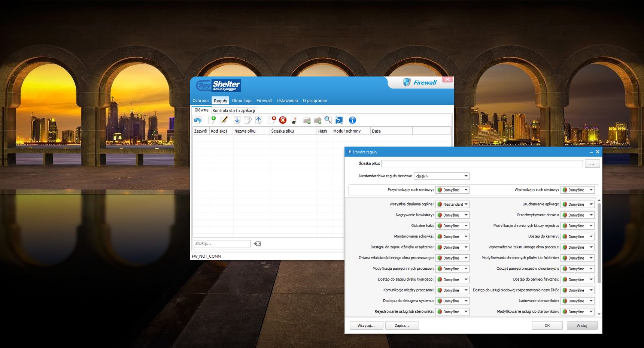The height and width of the screenshot is (348, 644).
Task: Click the scrollbar down arrow in dialog
Action: 599,314
